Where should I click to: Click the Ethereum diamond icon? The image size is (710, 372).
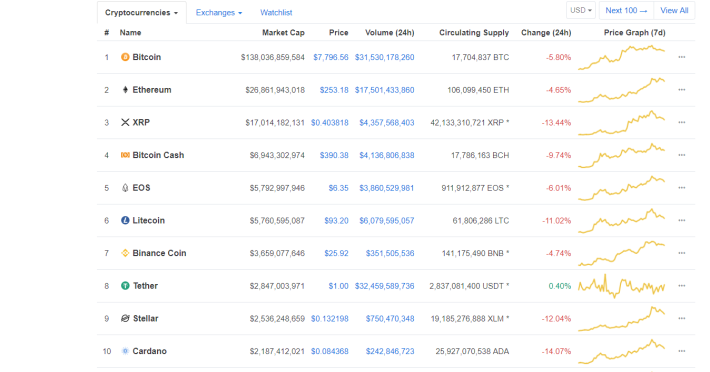coord(125,90)
